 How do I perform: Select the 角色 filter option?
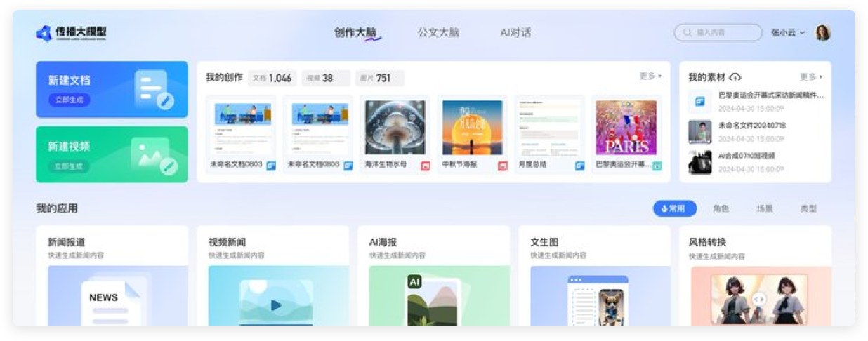(x=721, y=208)
